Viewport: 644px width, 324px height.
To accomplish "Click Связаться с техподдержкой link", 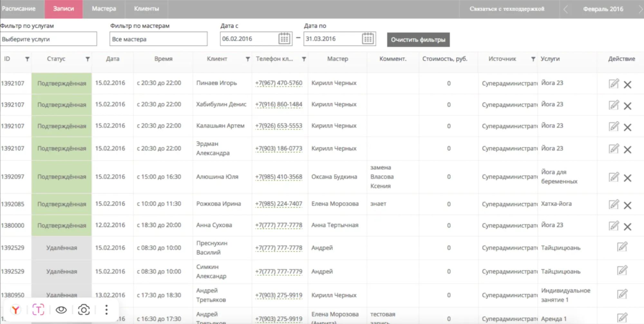I will click(x=507, y=9).
